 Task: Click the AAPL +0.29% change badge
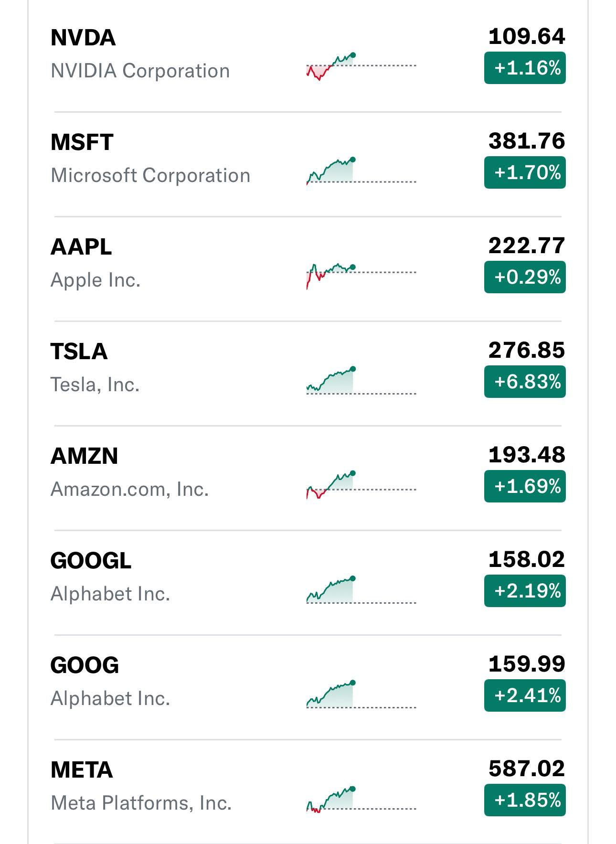tap(525, 277)
